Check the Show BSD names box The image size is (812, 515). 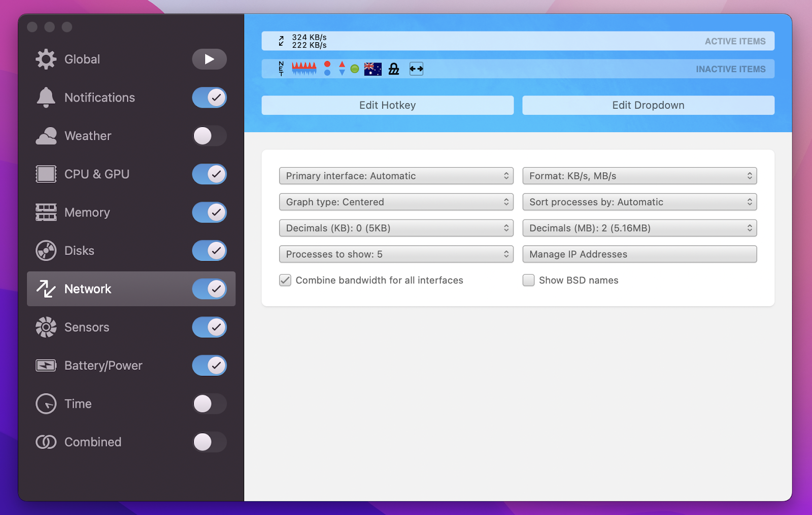529,280
